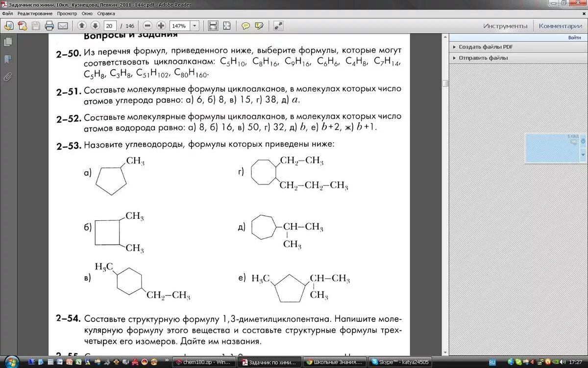Open the Просмотр menu
Image resolution: width=588 pixels, height=368 pixels.
click(x=67, y=13)
